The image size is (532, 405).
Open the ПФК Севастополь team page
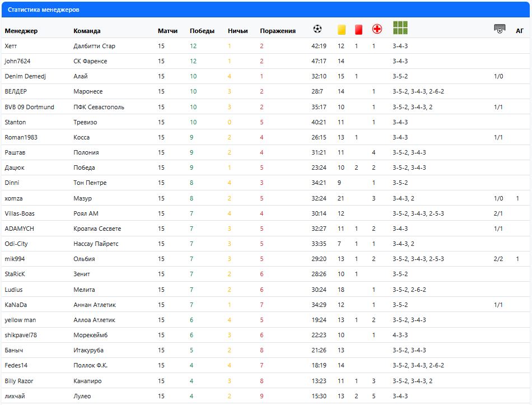click(x=99, y=107)
